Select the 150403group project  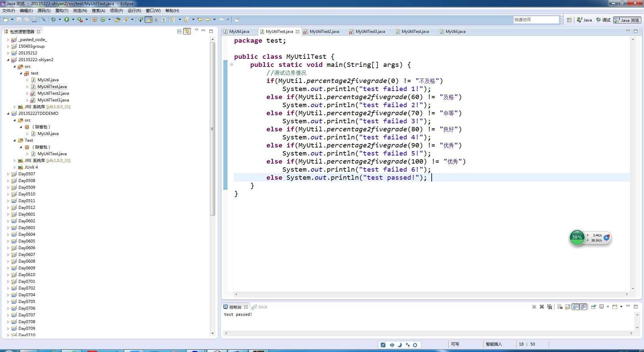pos(31,46)
